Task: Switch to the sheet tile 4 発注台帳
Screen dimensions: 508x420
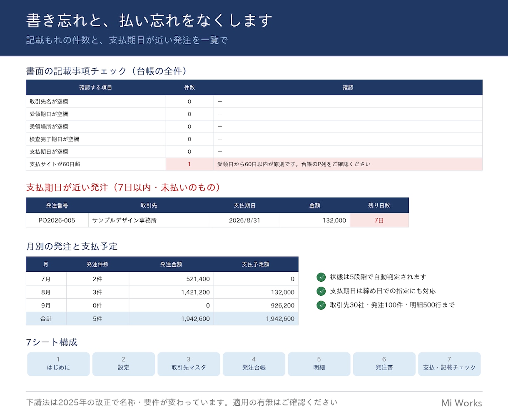Action: pyautogui.click(x=254, y=364)
